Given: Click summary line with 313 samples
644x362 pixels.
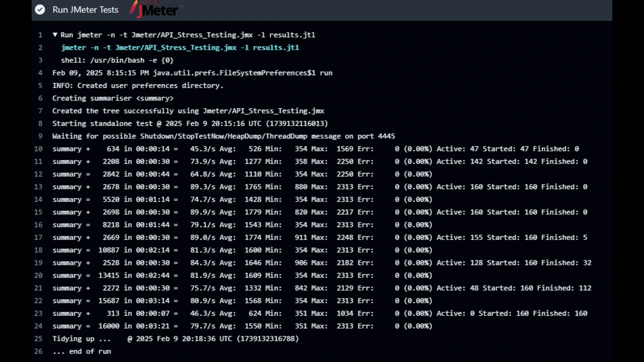Looking at the screenshot, I should coord(319,313).
